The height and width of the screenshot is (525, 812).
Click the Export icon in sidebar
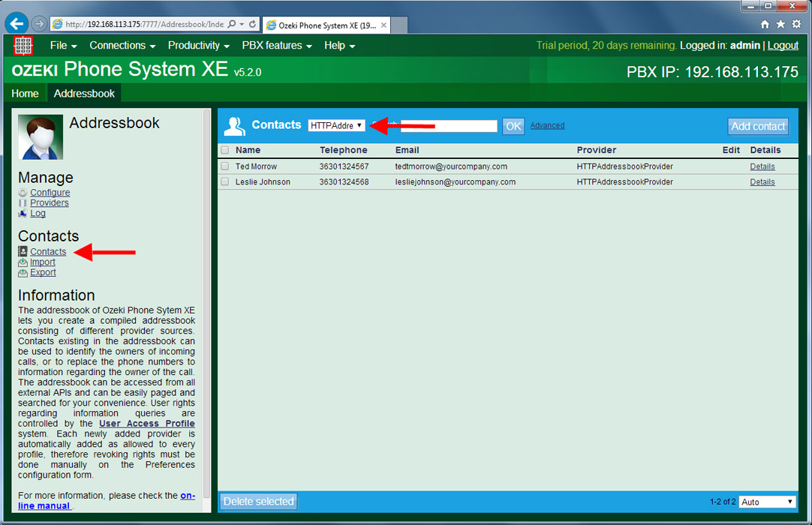23,272
